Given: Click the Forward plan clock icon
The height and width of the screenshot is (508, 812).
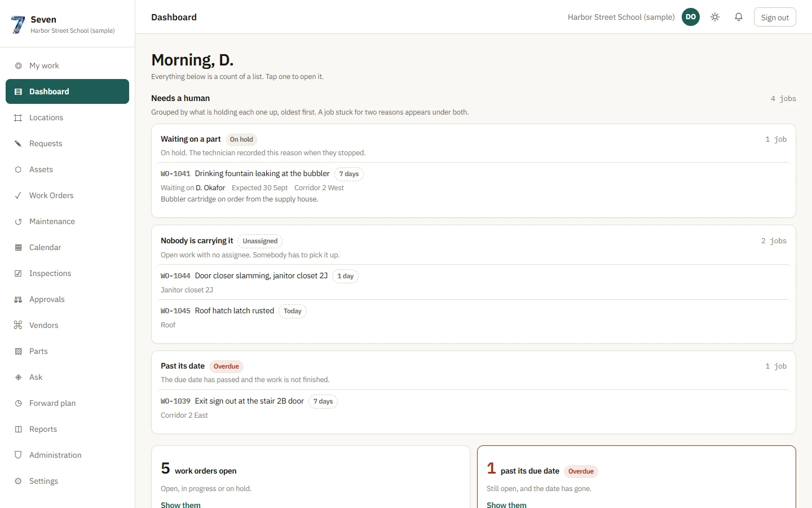Looking at the screenshot, I should 18,403.
